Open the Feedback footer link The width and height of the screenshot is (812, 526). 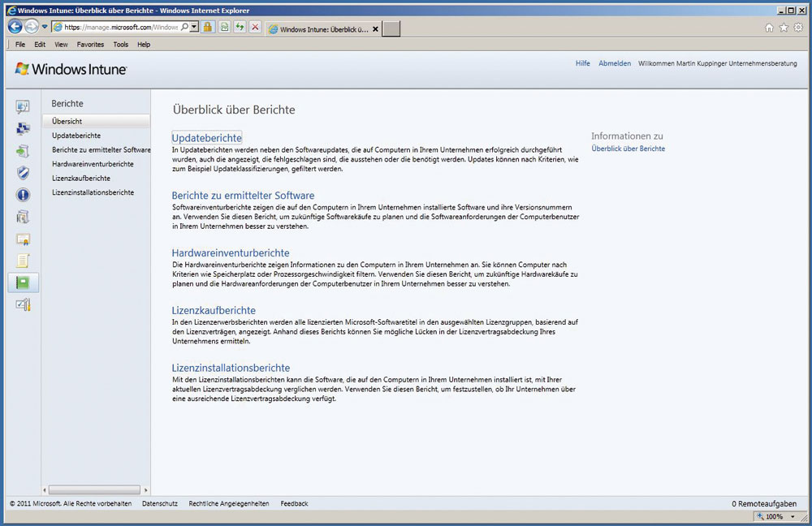[294, 503]
